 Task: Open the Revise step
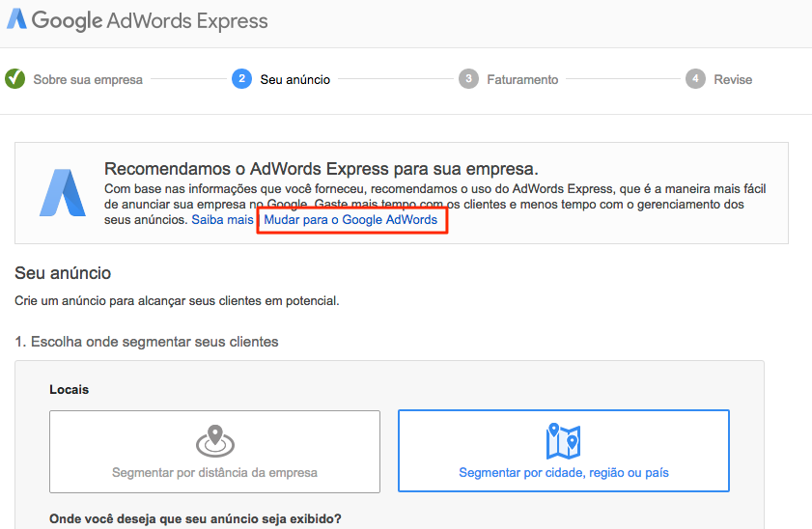tap(733, 80)
